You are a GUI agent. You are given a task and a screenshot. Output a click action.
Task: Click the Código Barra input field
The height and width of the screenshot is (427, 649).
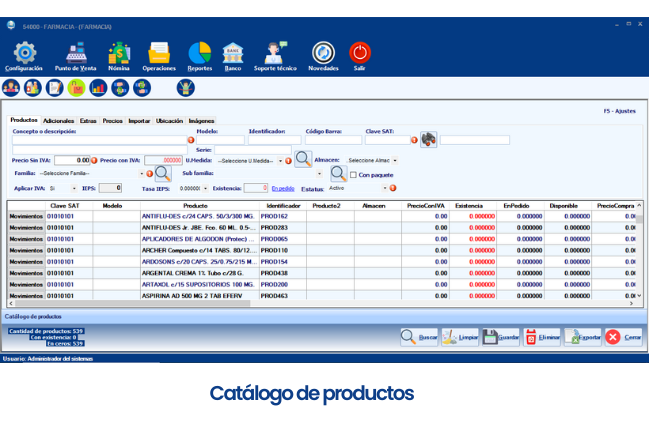tap(334, 140)
